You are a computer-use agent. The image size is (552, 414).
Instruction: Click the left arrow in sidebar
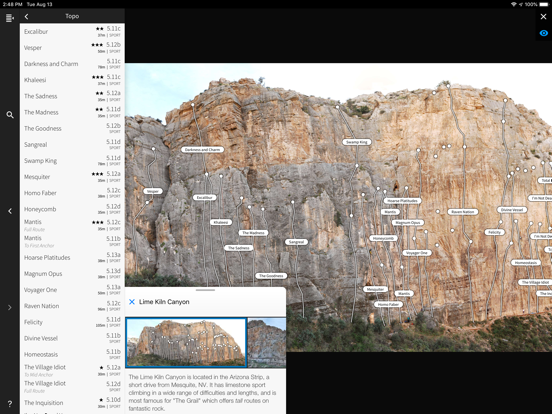point(10,211)
